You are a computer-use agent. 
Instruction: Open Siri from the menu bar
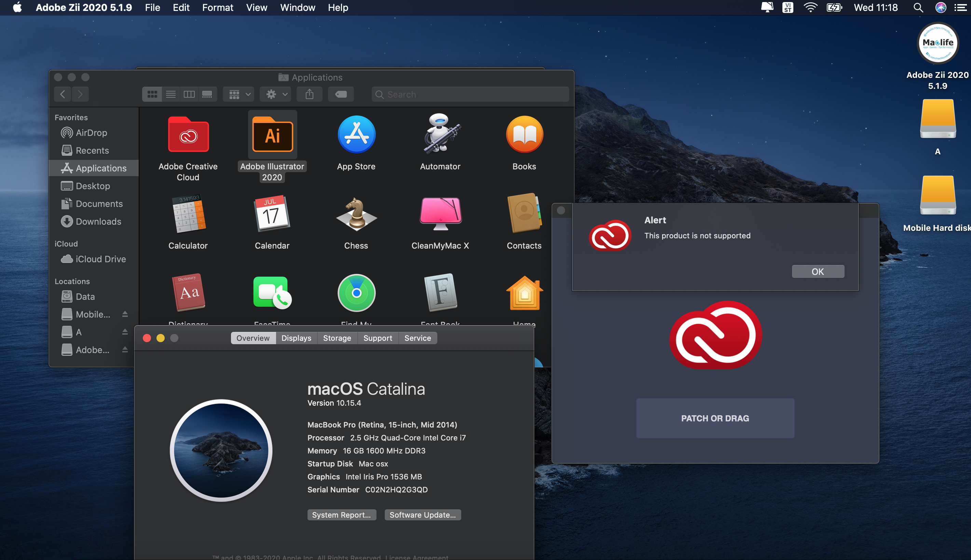click(x=941, y=8)
